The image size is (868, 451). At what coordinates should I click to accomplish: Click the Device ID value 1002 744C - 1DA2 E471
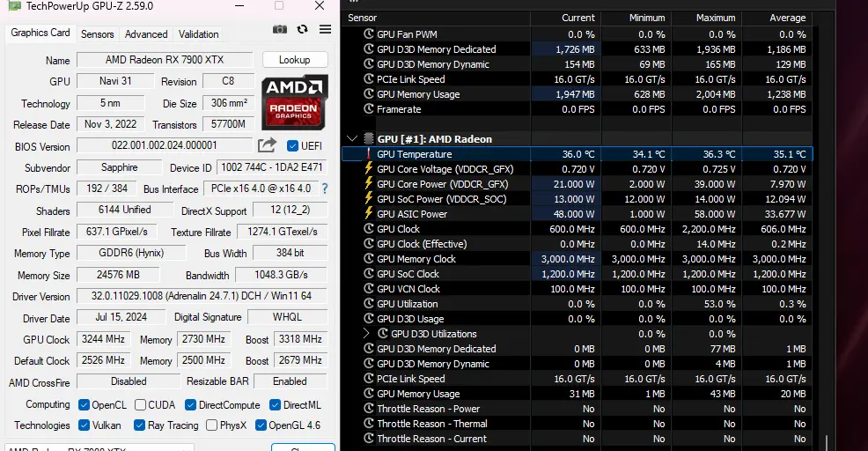(271, 166)
